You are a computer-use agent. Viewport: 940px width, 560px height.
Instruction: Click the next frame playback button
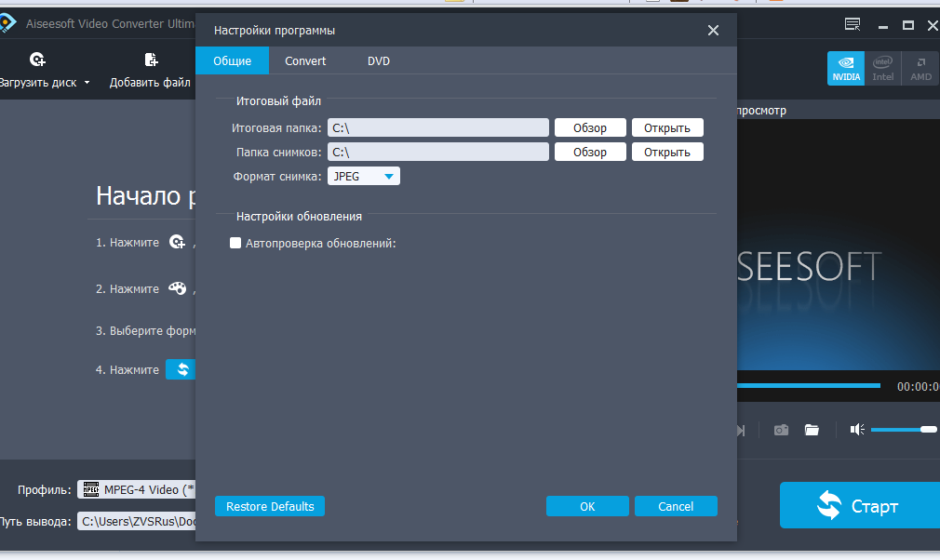pos(741,431)
